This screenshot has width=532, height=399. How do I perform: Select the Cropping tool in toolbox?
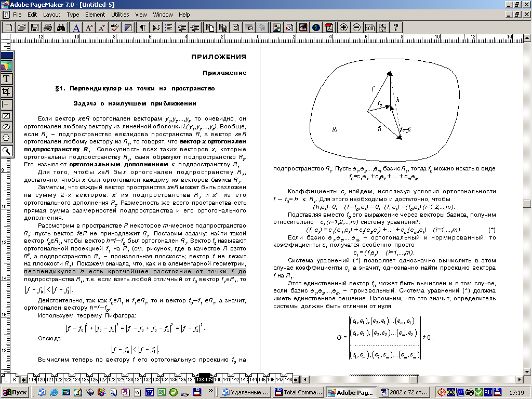tap(6, 91)
